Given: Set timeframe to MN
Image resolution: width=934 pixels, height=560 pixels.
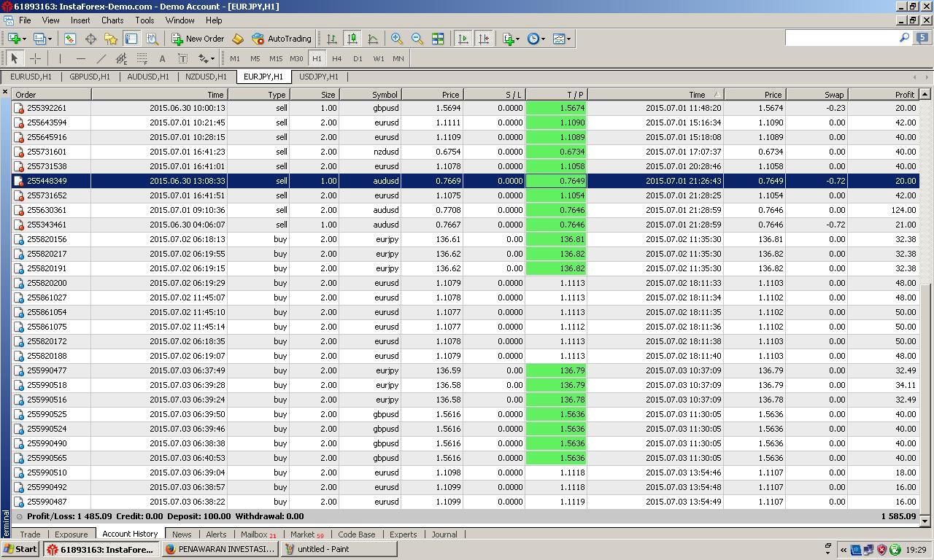Looking at the screenshot, I should tap(398, 58).
